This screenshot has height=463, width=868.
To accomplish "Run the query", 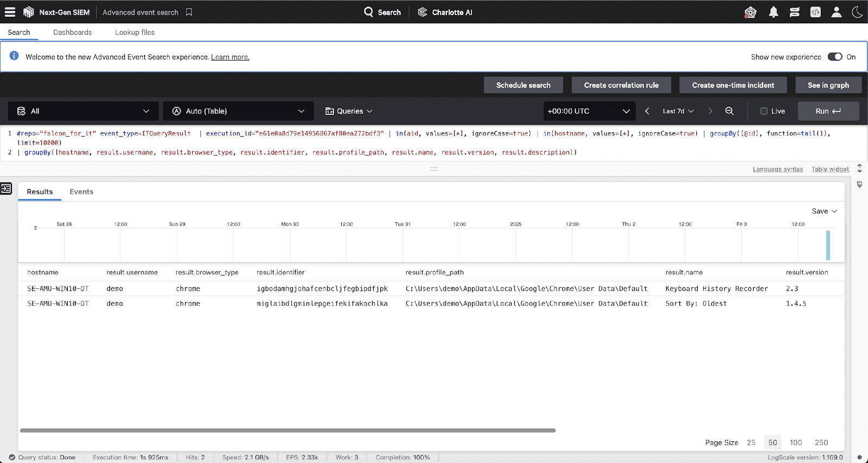I will tap(828, 111).
